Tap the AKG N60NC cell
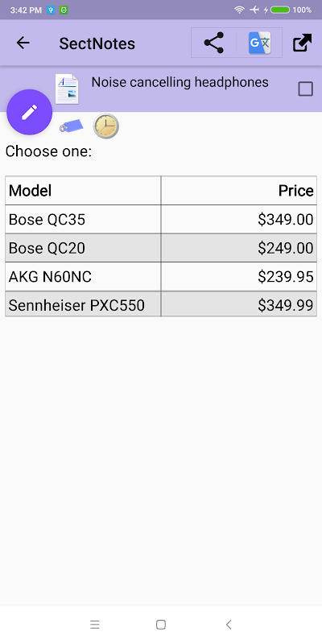This screenshot has height=644, width=322. [83, 277]
